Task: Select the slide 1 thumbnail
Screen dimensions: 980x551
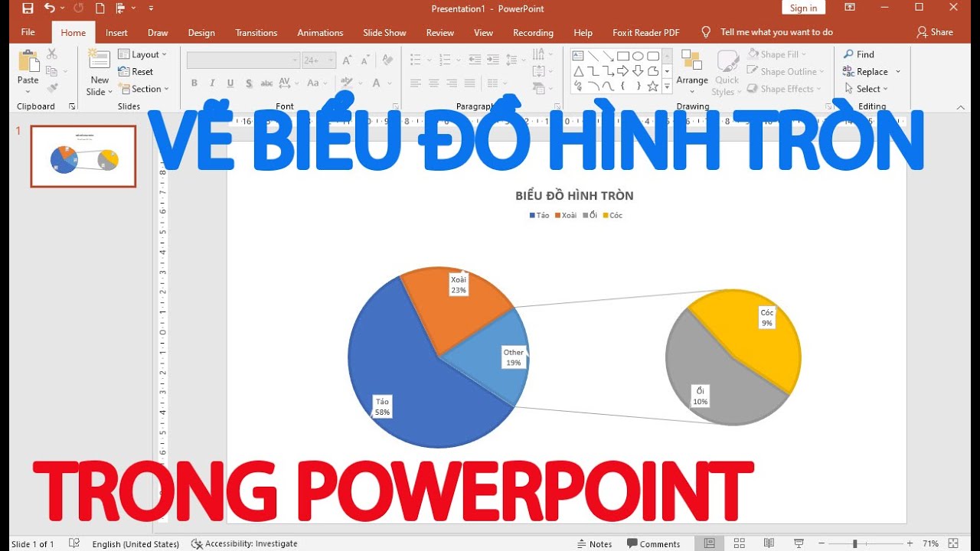Action: (83, 156)
